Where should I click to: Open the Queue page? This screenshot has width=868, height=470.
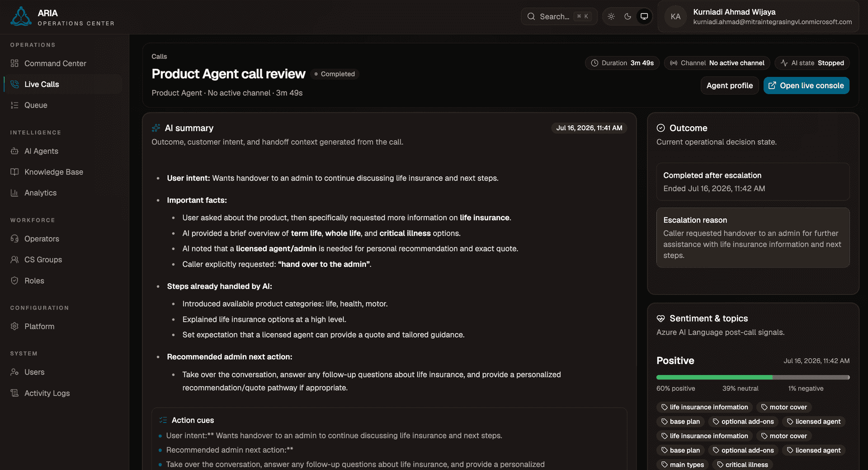[62, 105]
